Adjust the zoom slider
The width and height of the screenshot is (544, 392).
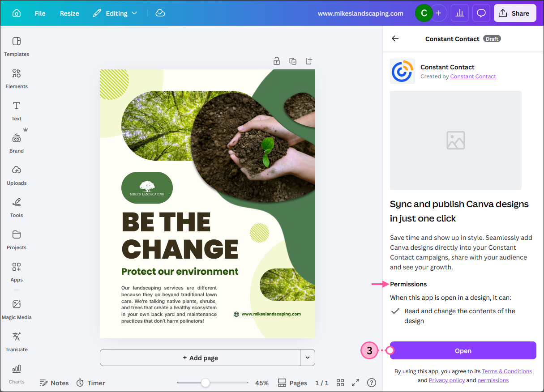click(205, 383)
